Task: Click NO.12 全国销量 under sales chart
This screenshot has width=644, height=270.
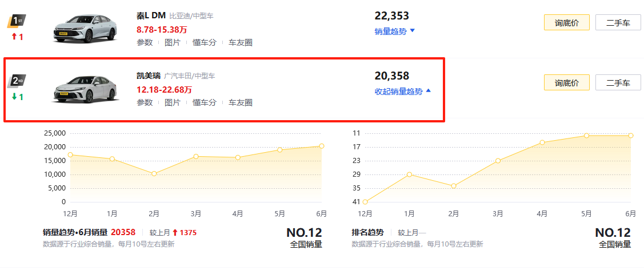Action: (x=305, y=238)
